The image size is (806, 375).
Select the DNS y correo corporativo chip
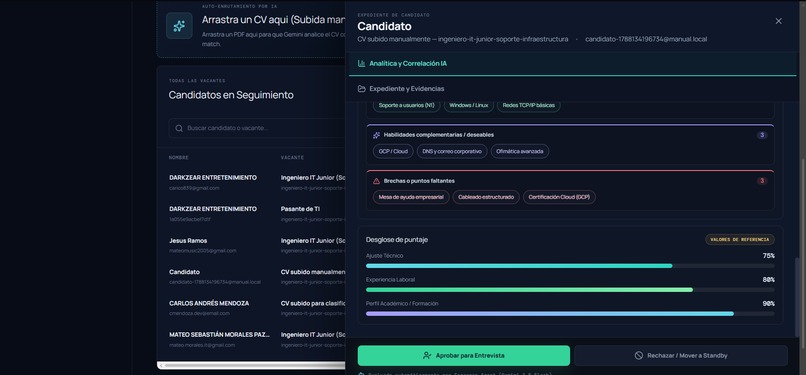(452, 152)
